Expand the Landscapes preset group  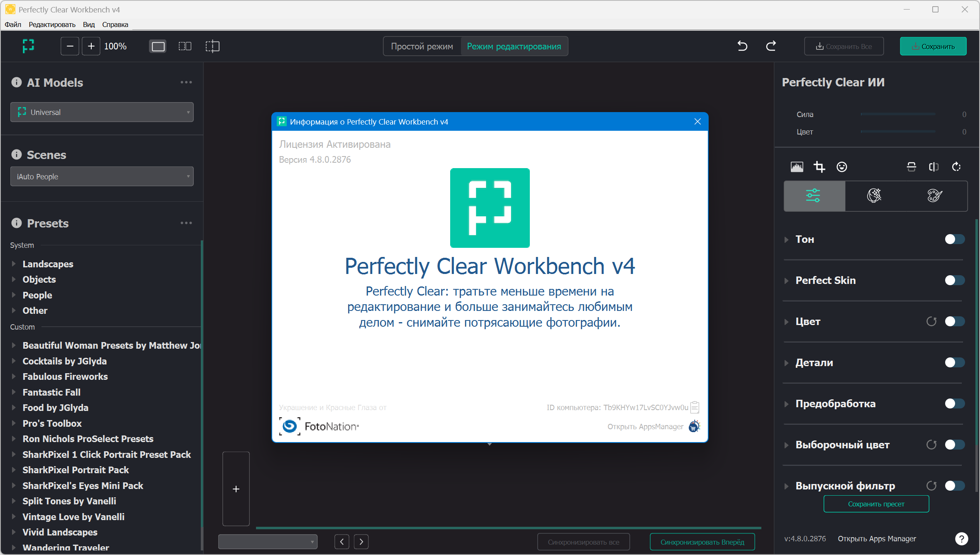48,264
